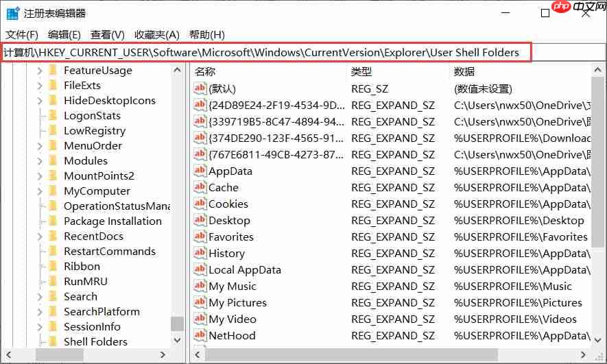The image size is (607, 364).
Task: Click the tree pane horizontal scroll left arrow
Action: point(8,354)
